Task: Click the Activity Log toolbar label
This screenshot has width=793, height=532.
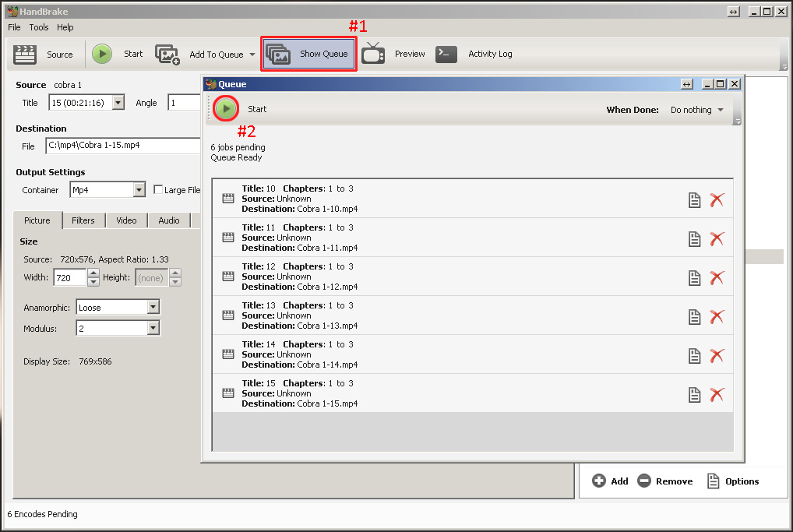Action: pos(490,54)
